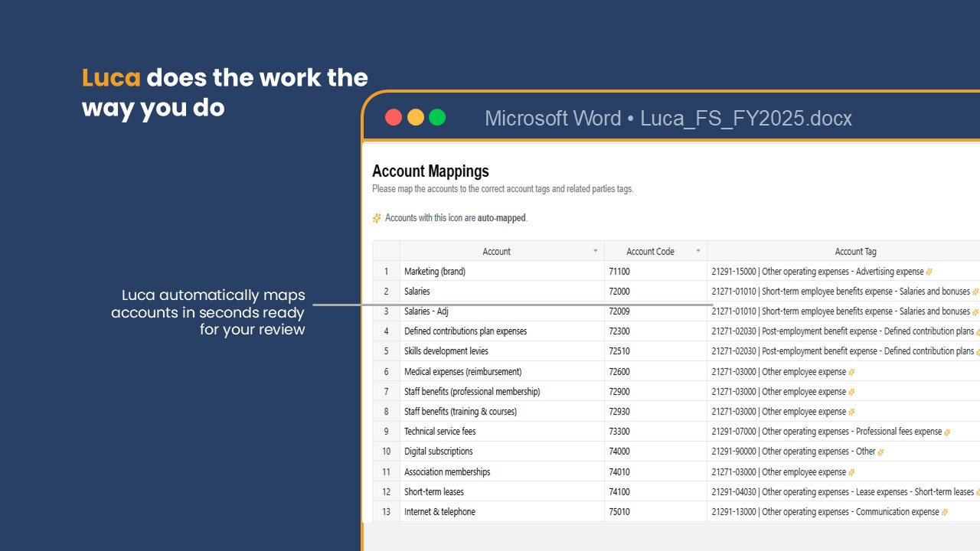Screen dimensions: 980x551
Task: Click the sparkle icon beside Short-term leases mapping
Action: click(978, 491)
